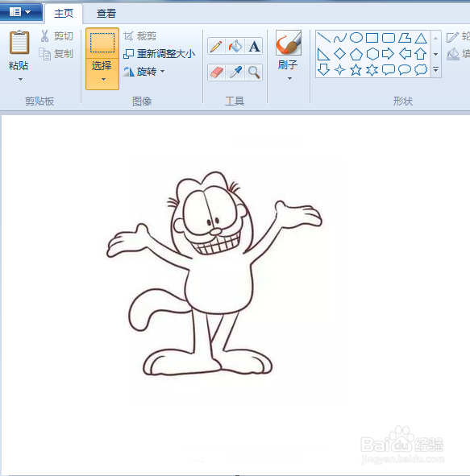Click the 旋转 rotate button
The image size is (470, 476).
[x=140, y=72]
